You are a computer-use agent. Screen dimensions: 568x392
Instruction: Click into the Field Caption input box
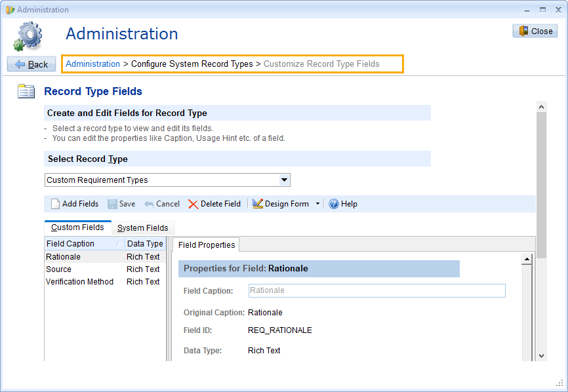[x=376, y=290]
